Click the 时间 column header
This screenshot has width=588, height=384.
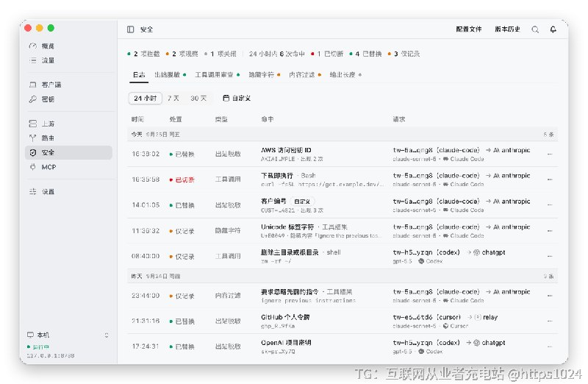137,119
